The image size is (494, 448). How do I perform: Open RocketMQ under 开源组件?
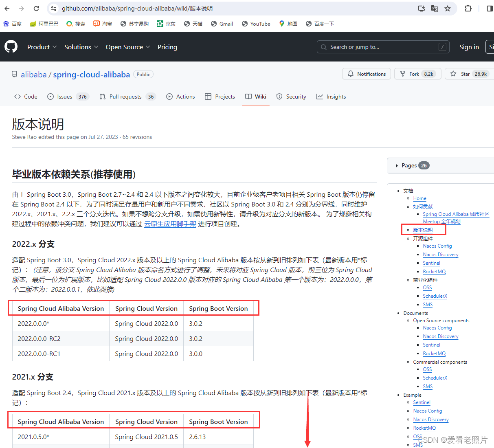pos(434,272)
